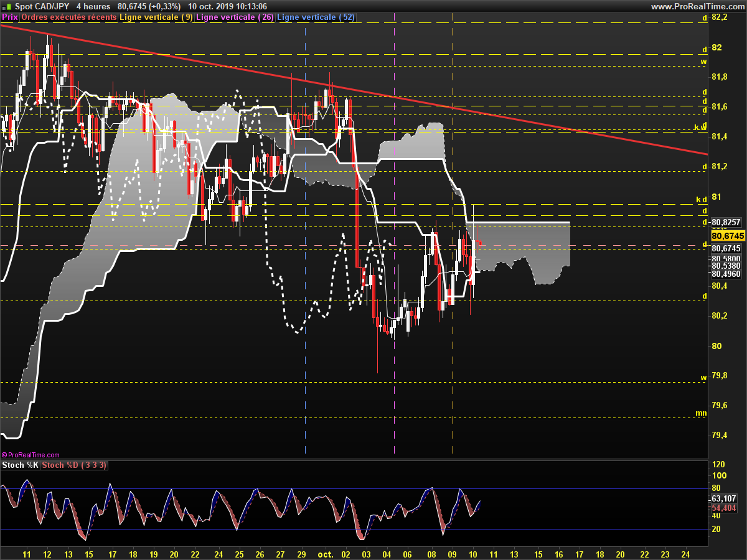The height and width of the screenshot is (560, 747).
Task: Click the 16 date axis label
Action: 558,553
